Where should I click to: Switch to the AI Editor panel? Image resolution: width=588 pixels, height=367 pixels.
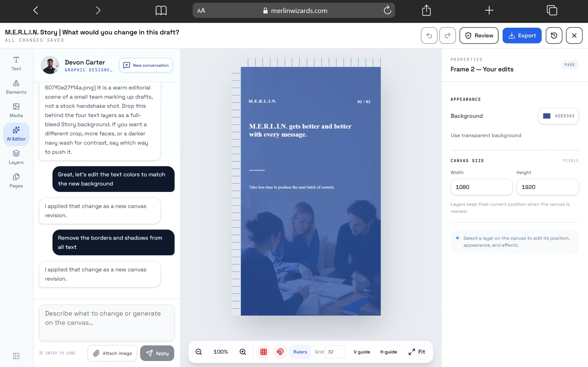point(16,134)
